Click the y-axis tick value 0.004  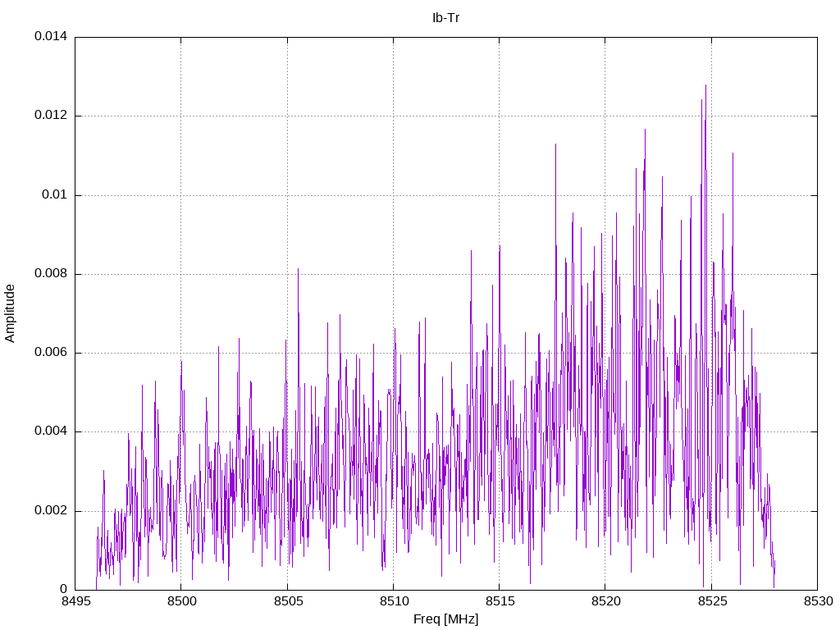(51, 431)
